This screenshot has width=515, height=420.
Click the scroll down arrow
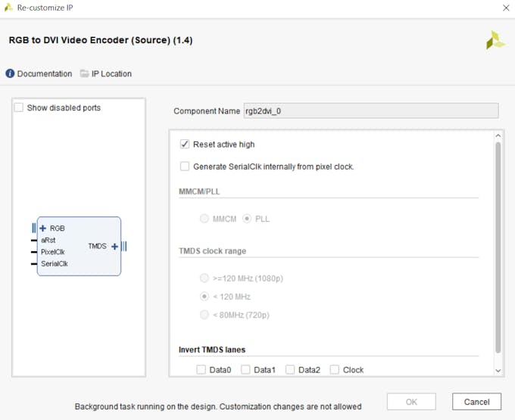[x=498, y=371]
